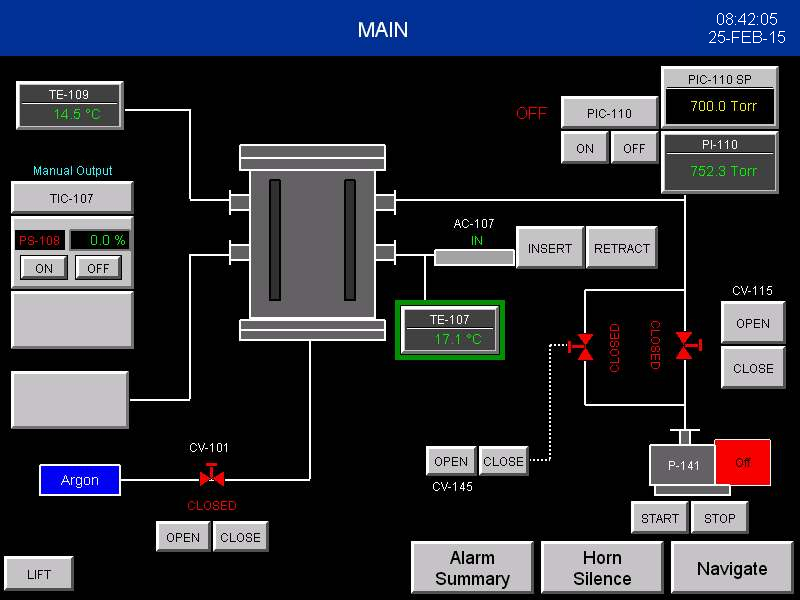Image resolution: width=800 pixels, height=600 pixels.
Task: Switch PS-108 power supply ON
Action: 44,268
